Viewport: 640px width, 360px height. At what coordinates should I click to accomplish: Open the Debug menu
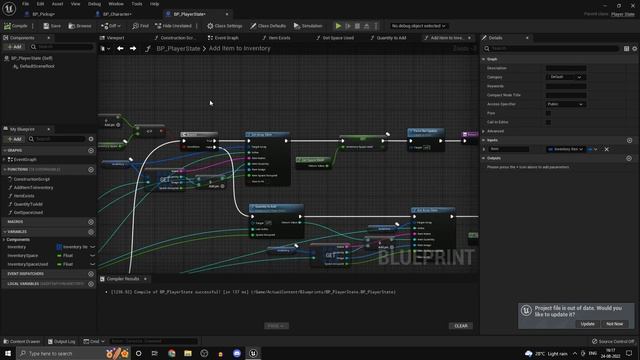click(94, 4)
